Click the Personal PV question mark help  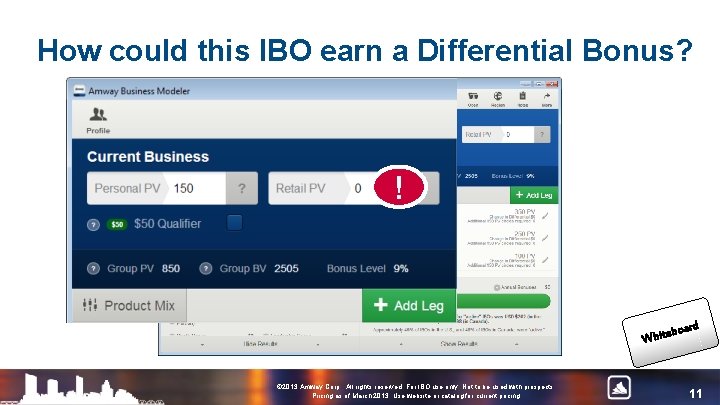(242, 188)
